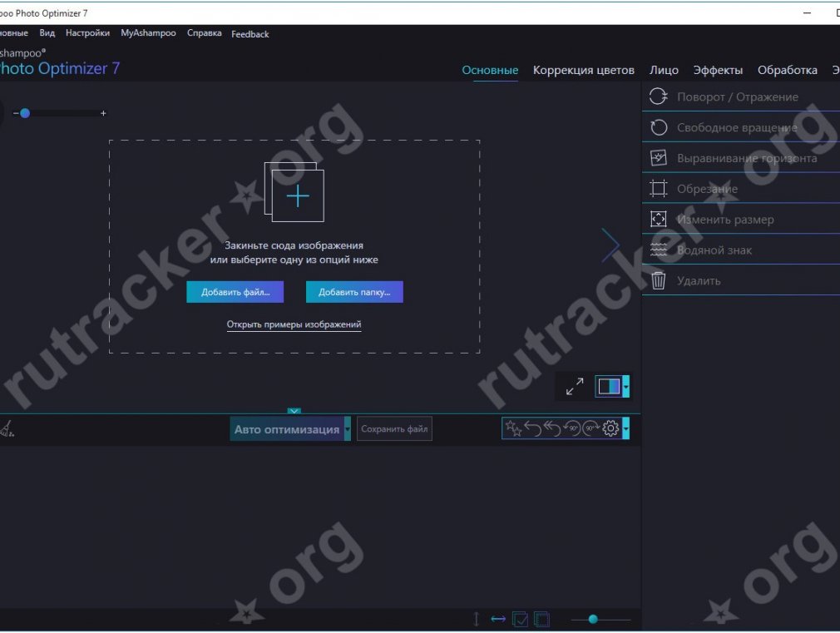Screen dimensions: 840x633
Task: Switch to the Основные tab
Action: (490, 70)
